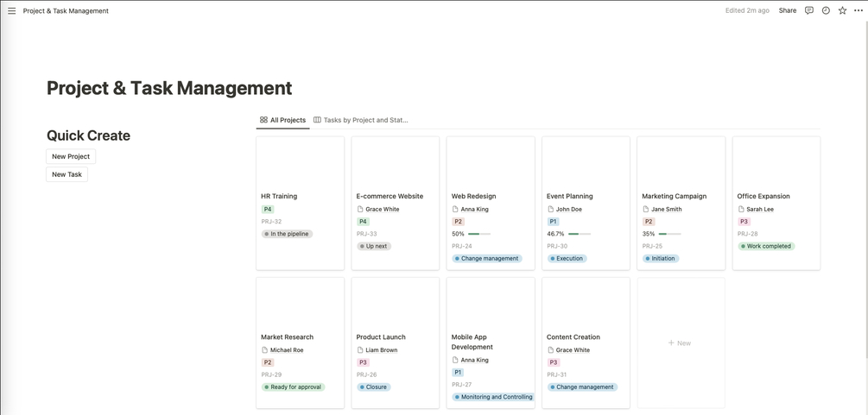Click the Work completed status tag
868x415 pixels.
click(x=766, y=246)
